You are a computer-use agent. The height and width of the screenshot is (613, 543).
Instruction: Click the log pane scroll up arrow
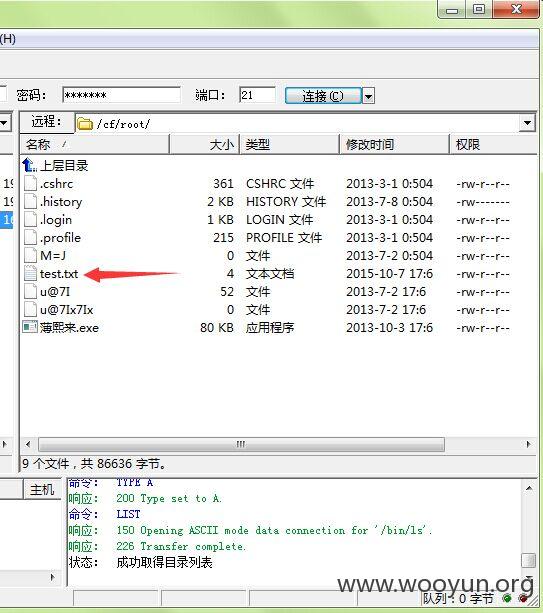(529, 488)
